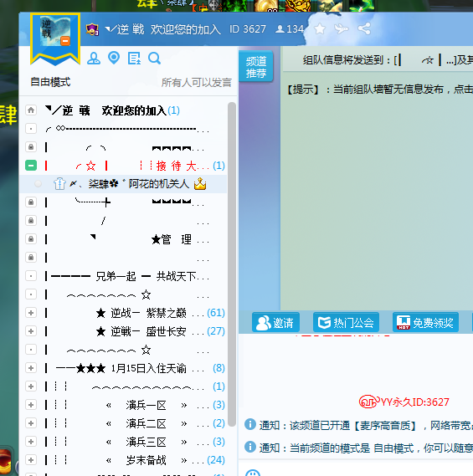Viewport: 473px width, 476px height.
Task: Open the user profile icon below banner
Action: (x=94, y=59)
